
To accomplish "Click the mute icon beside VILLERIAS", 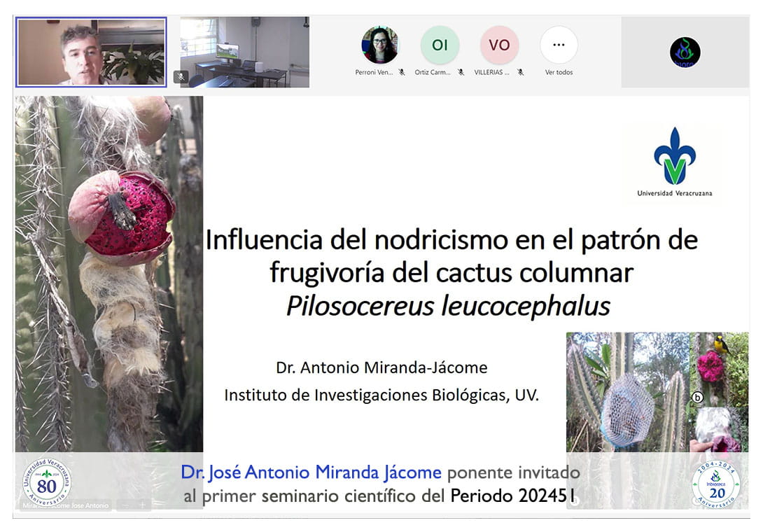I will [x=521, y=72].
